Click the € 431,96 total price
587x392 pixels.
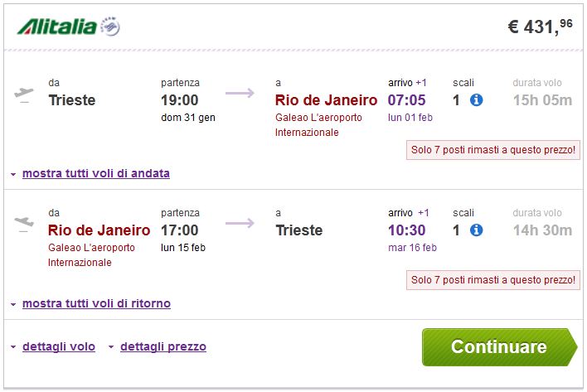click(540, 27)
